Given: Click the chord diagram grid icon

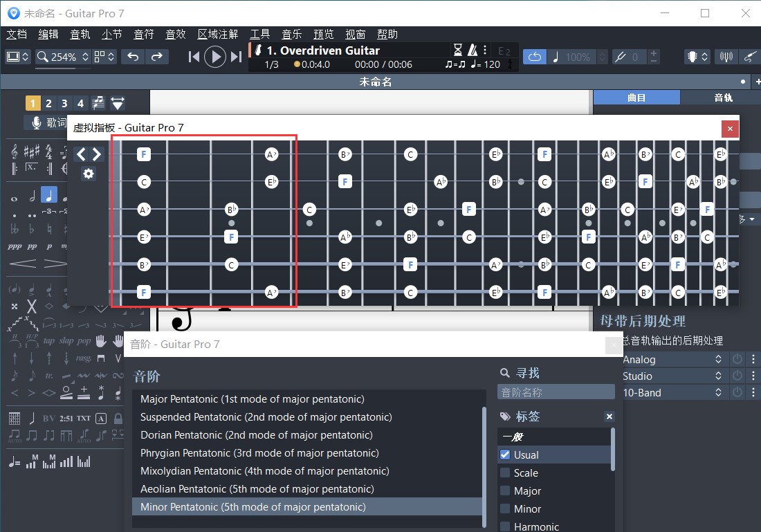Looking at the screenshot, I should pyautogui.click(x=13, y=417).
